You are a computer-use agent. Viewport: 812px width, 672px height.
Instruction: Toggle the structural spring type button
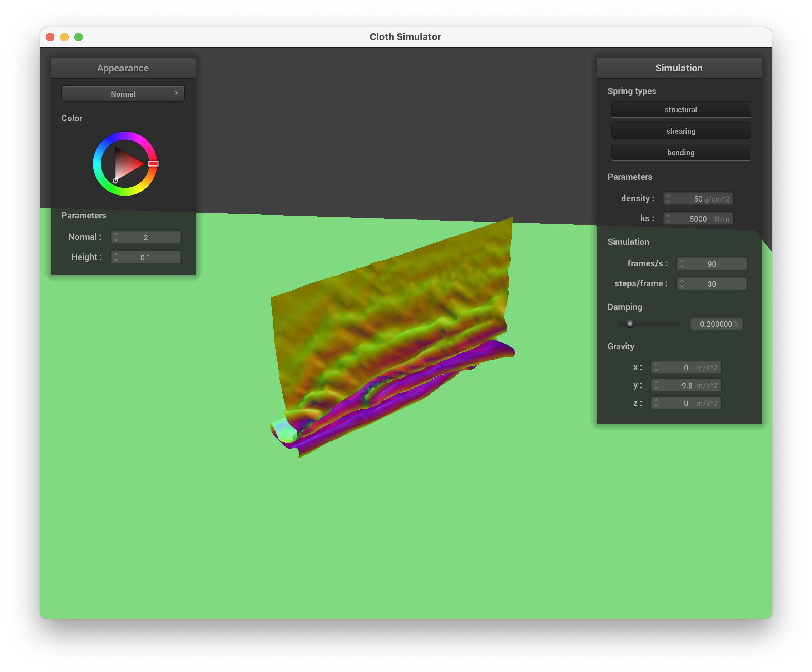680,109
